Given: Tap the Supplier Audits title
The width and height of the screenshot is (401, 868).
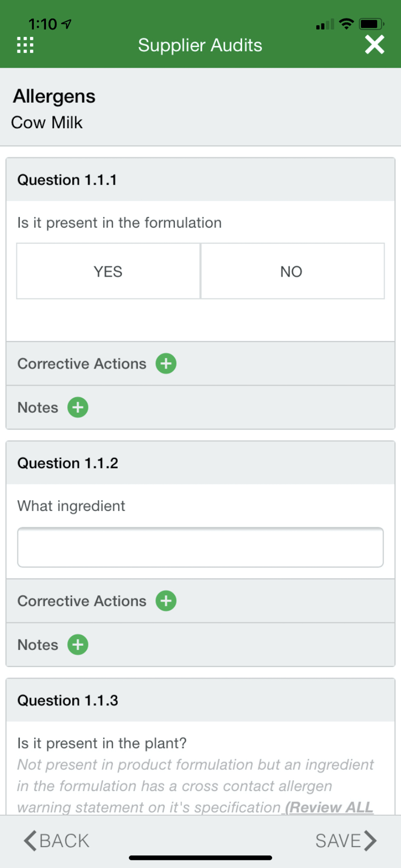Looking at the screenshot, I should click(x=200, y=45).
